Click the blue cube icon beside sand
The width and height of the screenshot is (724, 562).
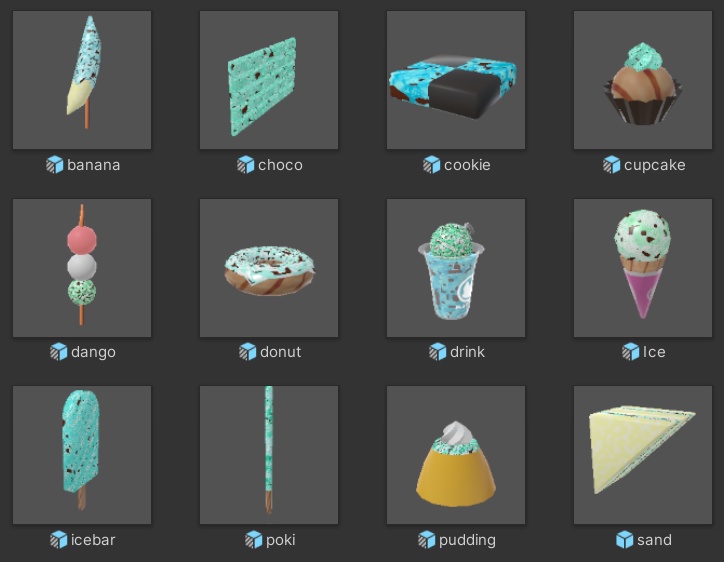pos(625,539)
